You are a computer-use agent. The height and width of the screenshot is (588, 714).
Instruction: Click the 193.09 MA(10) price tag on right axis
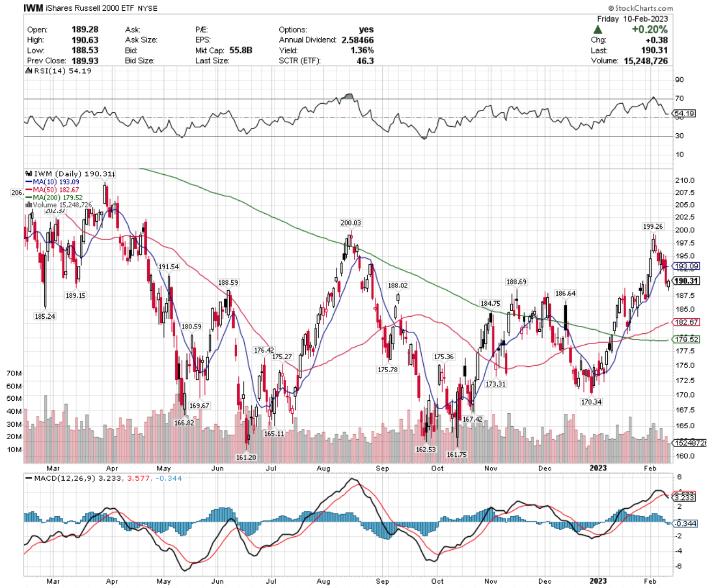click(686, 266)
